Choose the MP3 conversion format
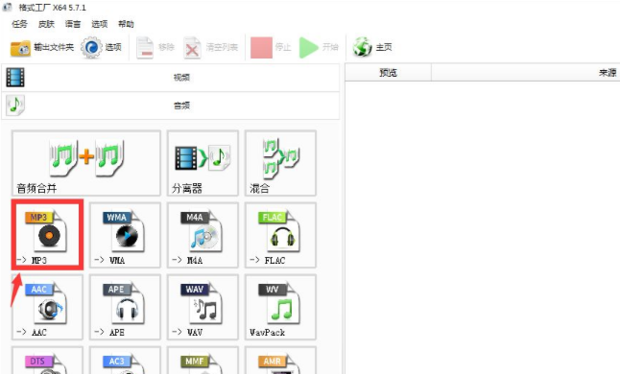The image size is (620, 374). tap(47, 235)
